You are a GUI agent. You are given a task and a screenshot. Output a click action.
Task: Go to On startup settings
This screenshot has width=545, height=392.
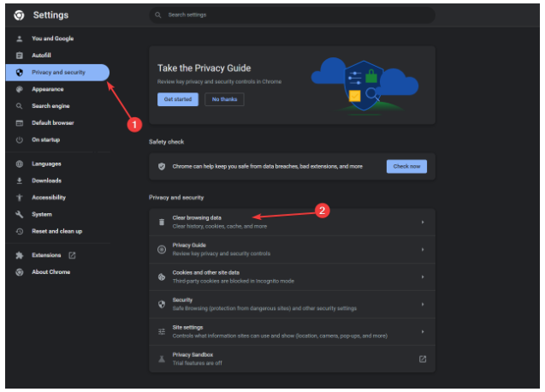[x=45, y=140]
